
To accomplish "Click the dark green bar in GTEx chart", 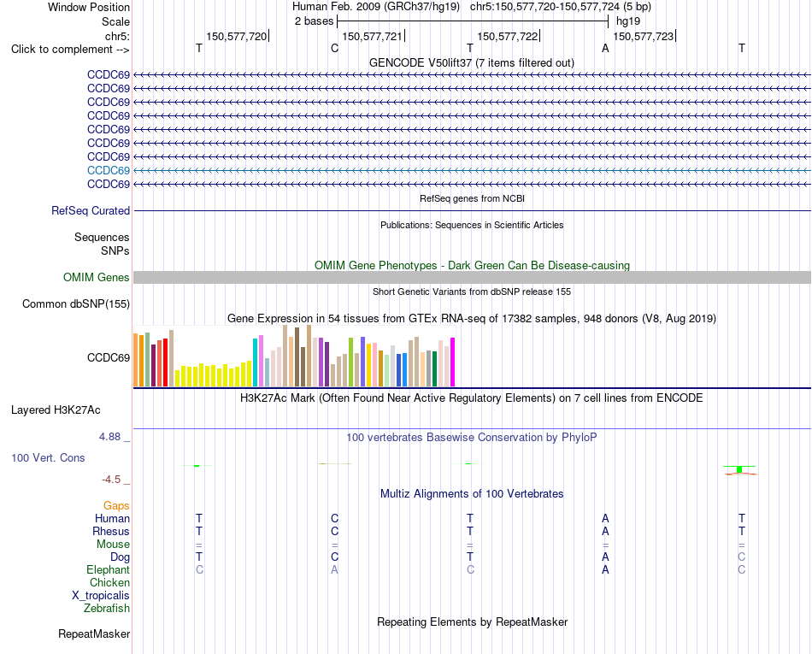I will 434,368.
